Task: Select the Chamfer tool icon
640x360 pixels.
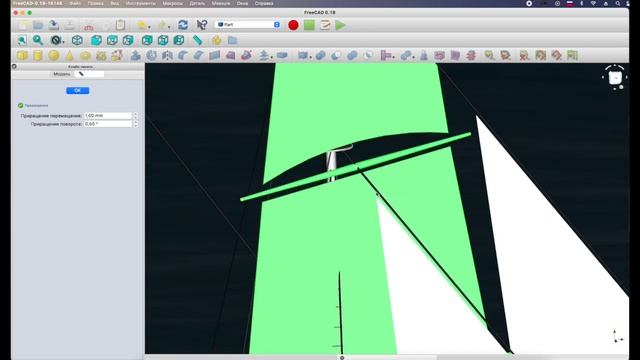Action: click(x=199, y=55)
